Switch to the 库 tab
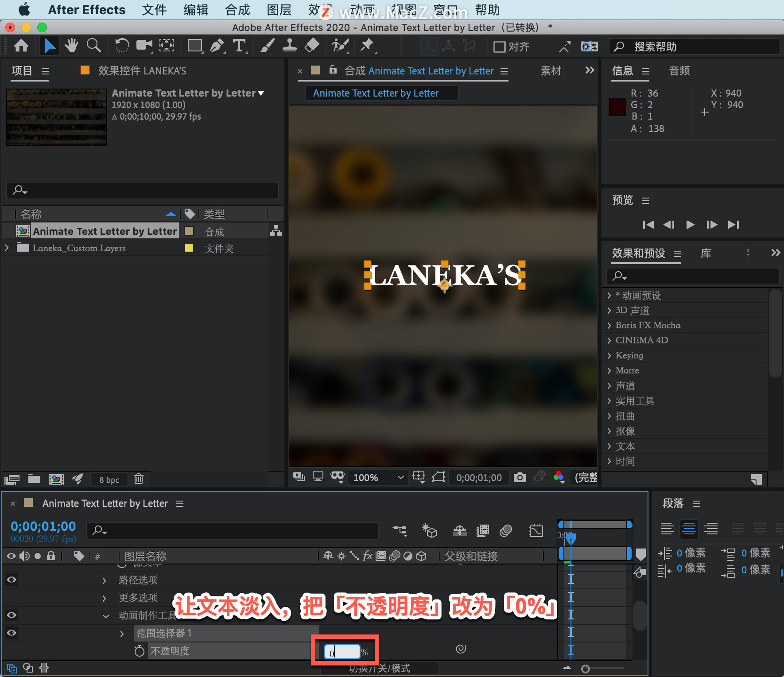Image resolution: width=784 pixels, height=677 pixels. click(706, 253)
